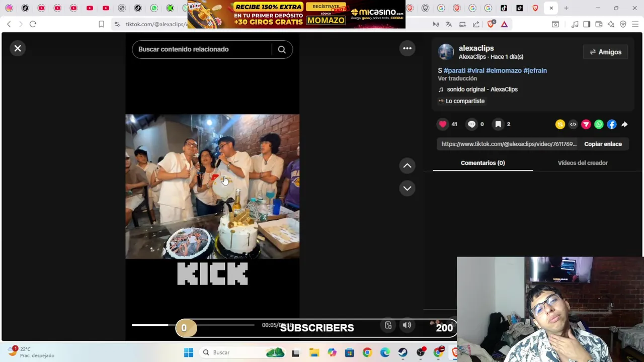Click the embed code icon

click(x=573, y=124)
